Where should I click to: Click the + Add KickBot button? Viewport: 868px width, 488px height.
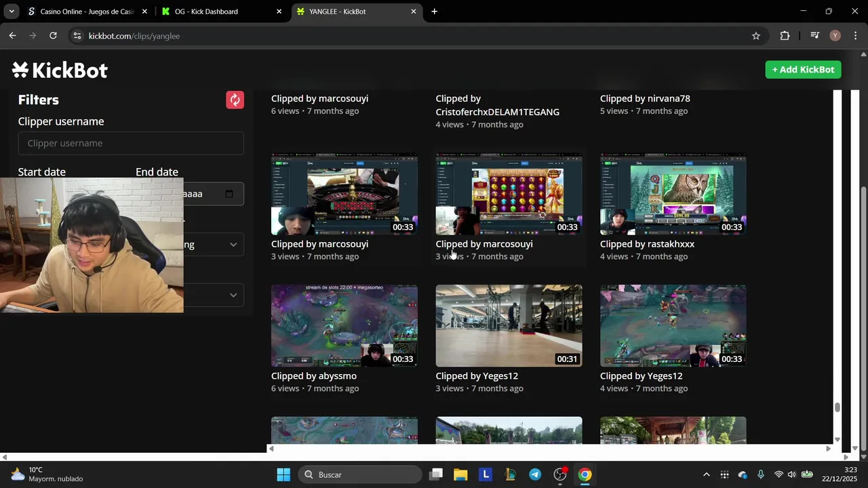point(803,70)
